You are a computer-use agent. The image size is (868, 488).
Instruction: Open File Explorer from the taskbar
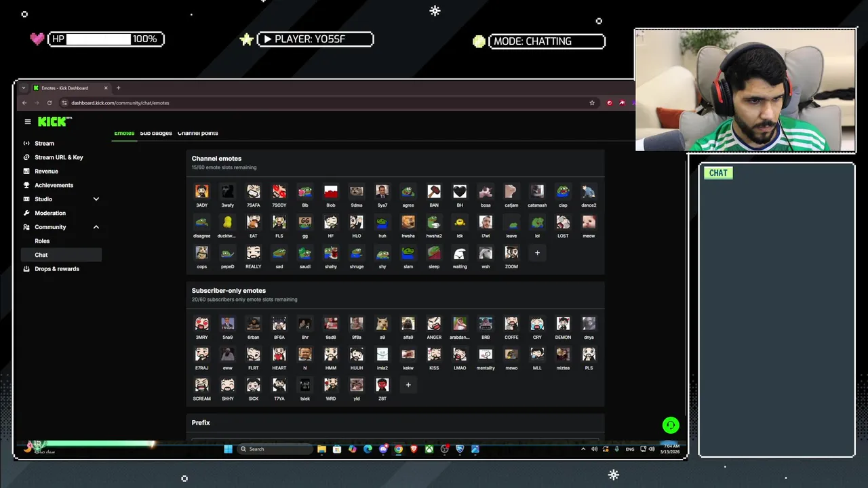321,449
